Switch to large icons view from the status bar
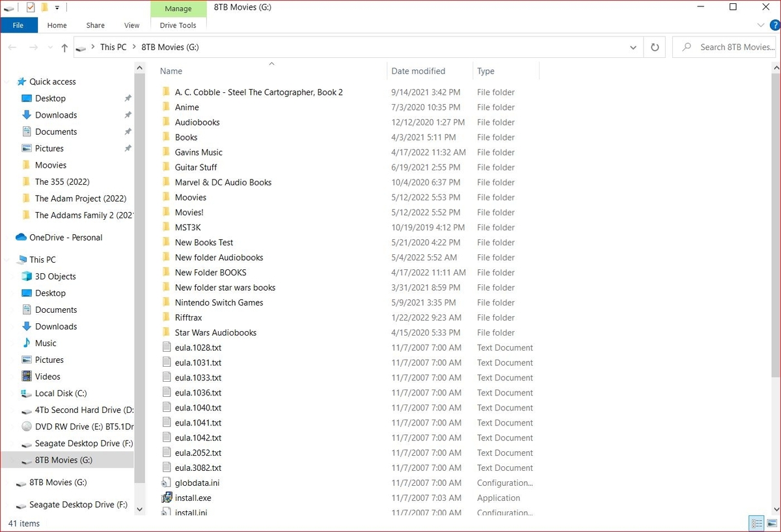 771,523
